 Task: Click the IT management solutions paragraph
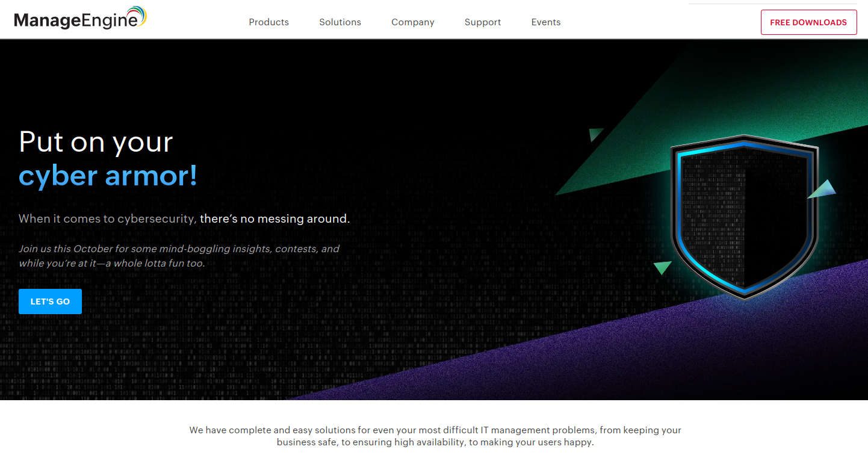coord(435,436)
